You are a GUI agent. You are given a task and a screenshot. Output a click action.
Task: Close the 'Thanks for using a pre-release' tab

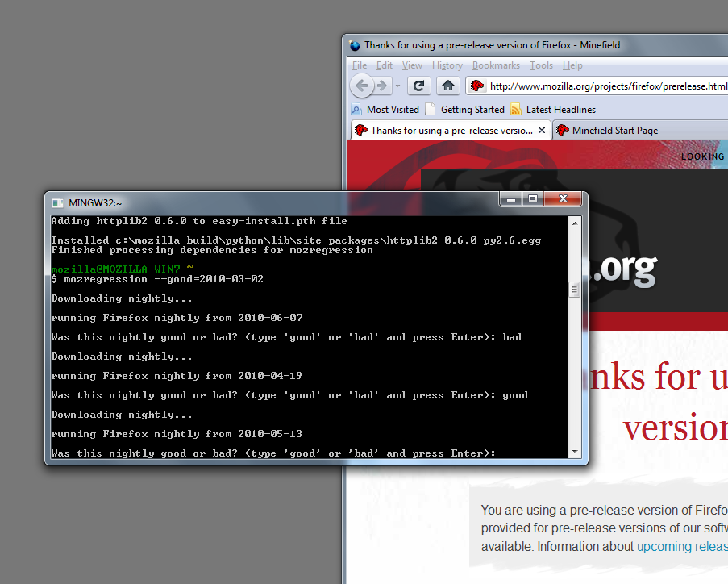541,131
